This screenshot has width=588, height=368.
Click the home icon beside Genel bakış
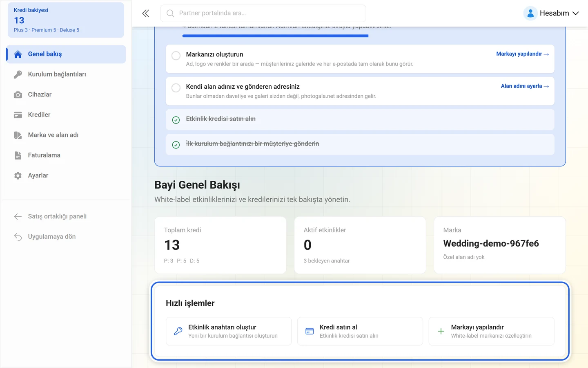tap(18, 54)
